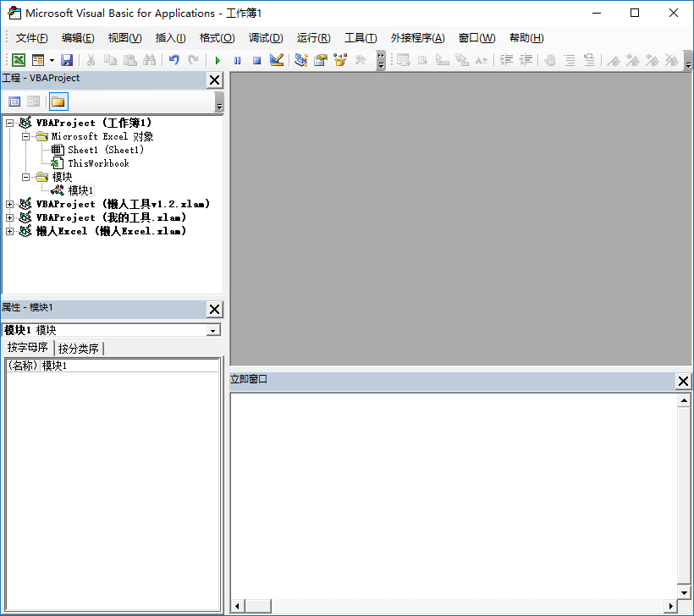Run Sub/UserForm with the green play icon
This screenshot has height=616, width=694.
pos(218,59)
